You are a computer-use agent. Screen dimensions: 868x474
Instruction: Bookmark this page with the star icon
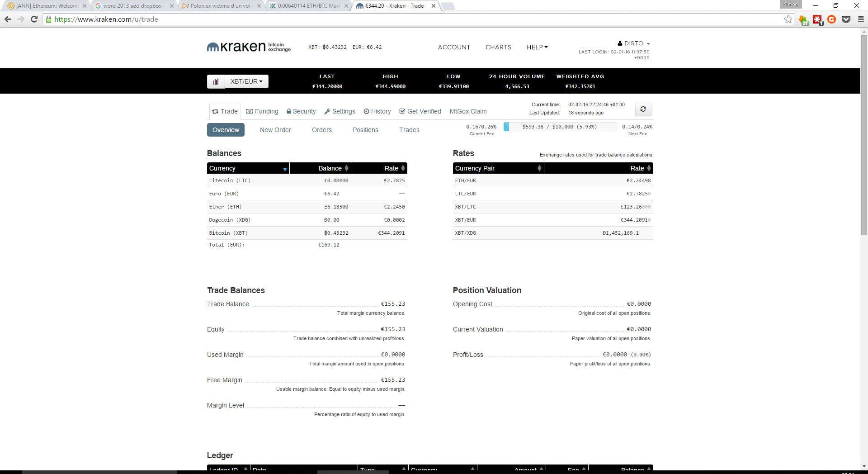(788, 19)
